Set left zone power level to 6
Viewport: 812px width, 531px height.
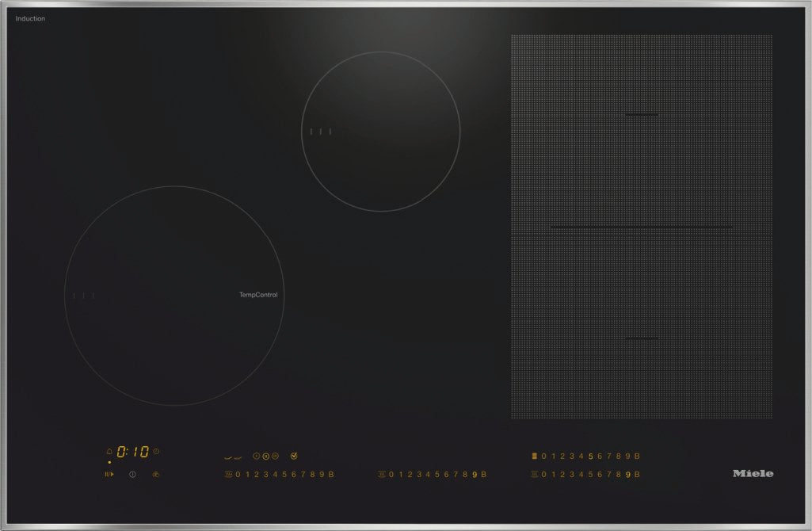tap(293, 475)
